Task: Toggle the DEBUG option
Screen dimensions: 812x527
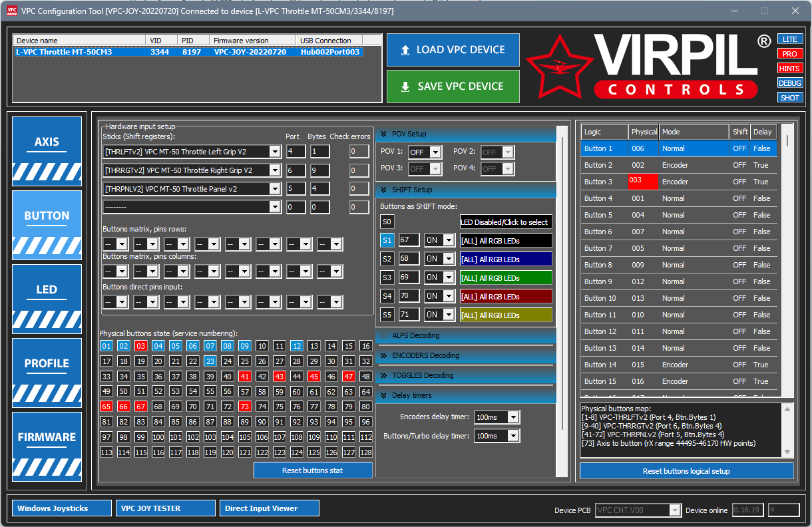Action: click(790, 83)
